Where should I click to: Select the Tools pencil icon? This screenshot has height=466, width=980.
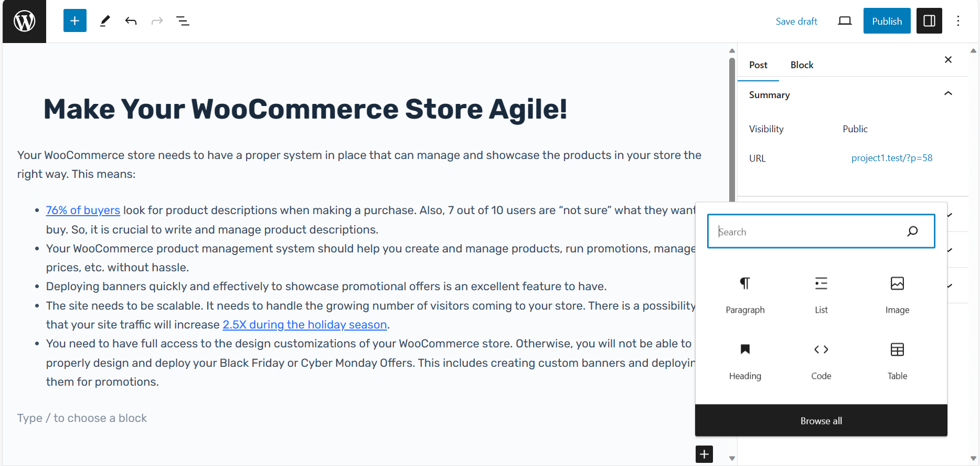click(105, 21)
